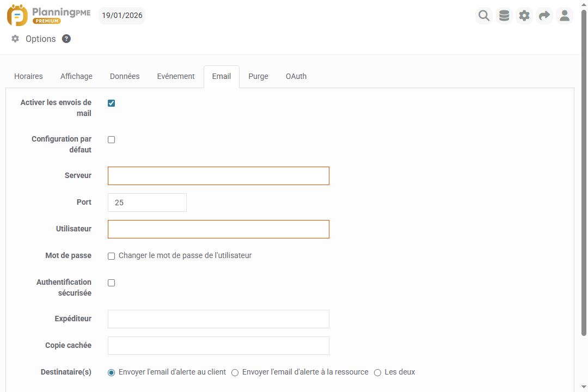The image size is (588, 392).
Task: Click the date 19/01/2026 button
Action: point(122,15)
